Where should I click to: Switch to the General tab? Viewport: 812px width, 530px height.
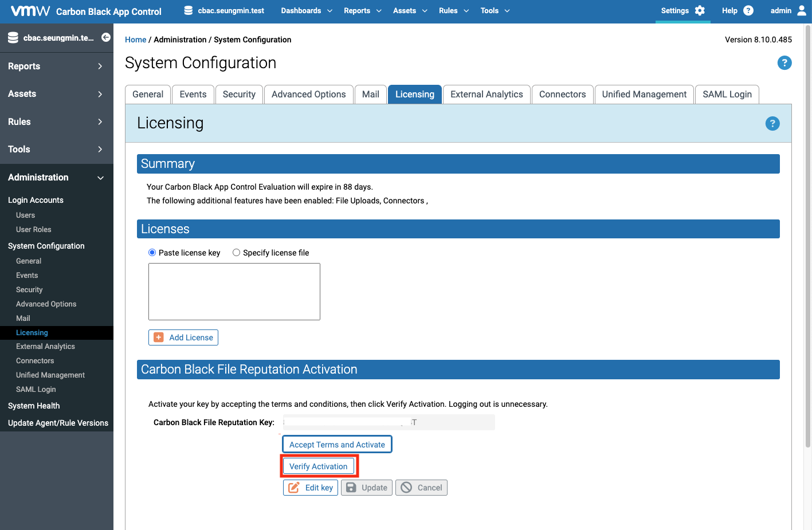148,95
